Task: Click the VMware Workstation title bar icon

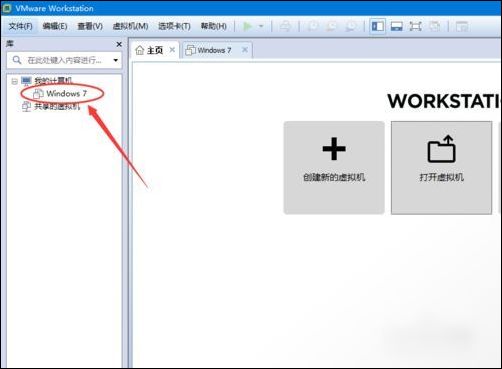Action: [7, 8]
